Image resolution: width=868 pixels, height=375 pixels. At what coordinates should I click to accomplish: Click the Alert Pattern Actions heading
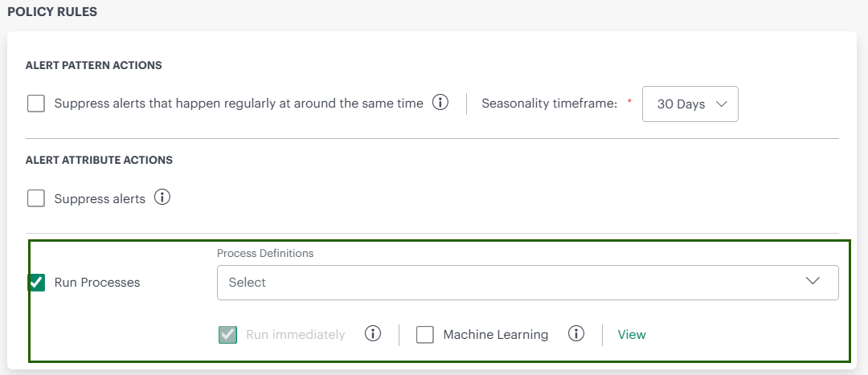tap(94, 65)
